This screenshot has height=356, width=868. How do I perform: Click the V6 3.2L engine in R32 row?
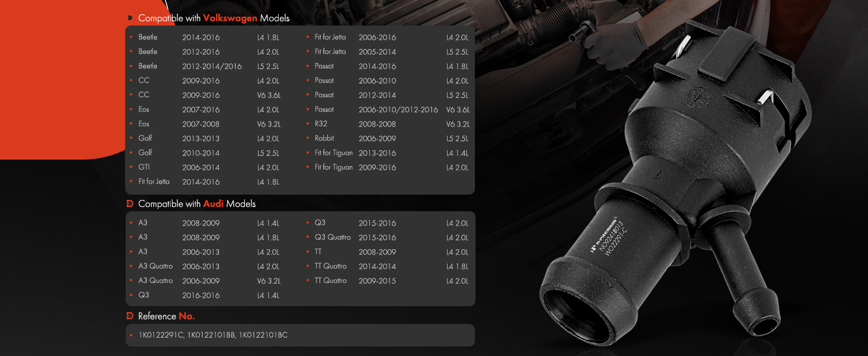457,125
